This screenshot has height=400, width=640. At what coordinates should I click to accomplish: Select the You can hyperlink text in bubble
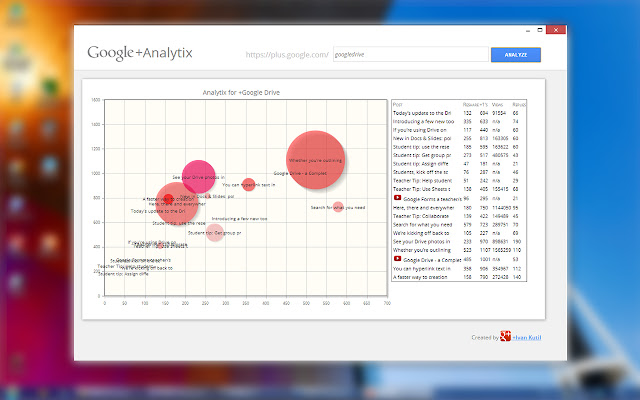click(x=249, y=184)
